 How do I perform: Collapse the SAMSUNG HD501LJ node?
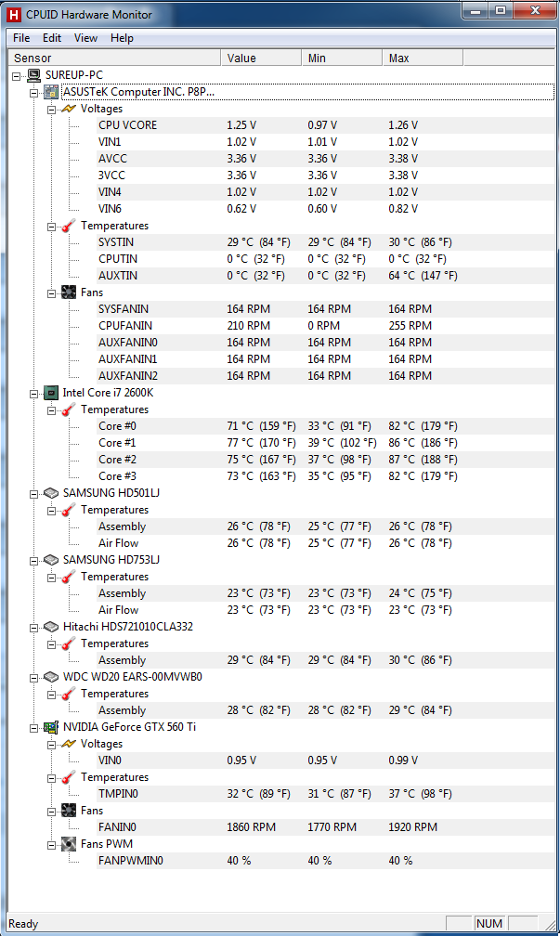[x=34, y=494]
